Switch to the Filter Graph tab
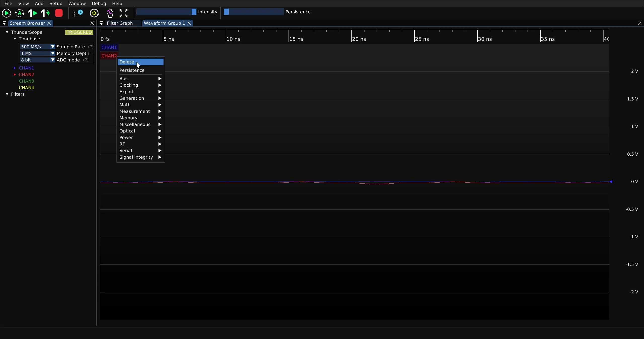The height and width of the screenshot is (339, 644). 120,23
